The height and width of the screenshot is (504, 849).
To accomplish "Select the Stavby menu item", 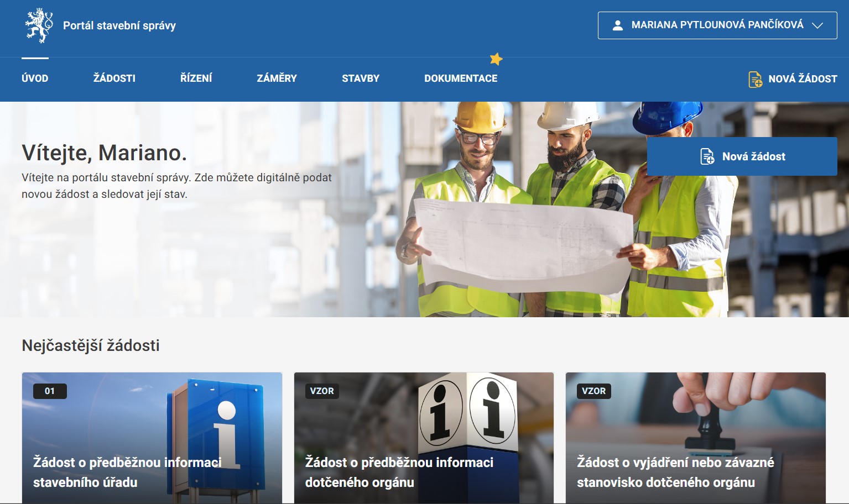I will click(361, 78).
